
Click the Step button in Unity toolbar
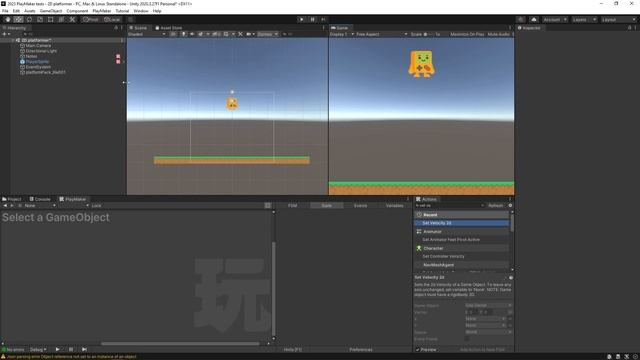[x=323, y=19]
